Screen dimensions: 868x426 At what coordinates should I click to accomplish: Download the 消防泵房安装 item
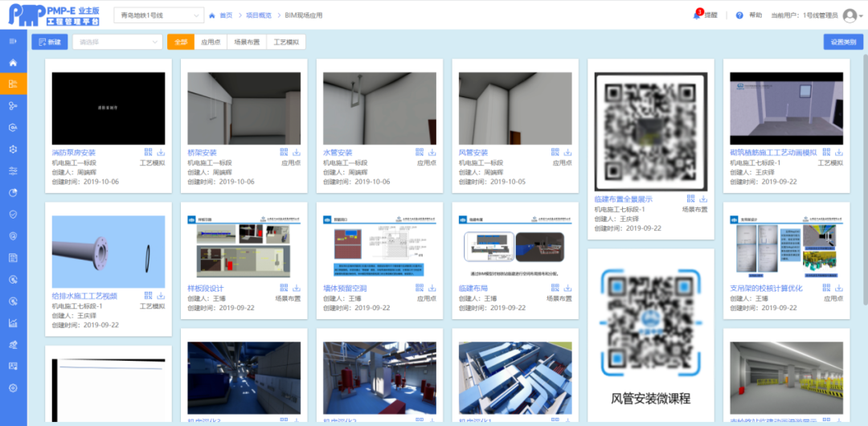(161, 153)
